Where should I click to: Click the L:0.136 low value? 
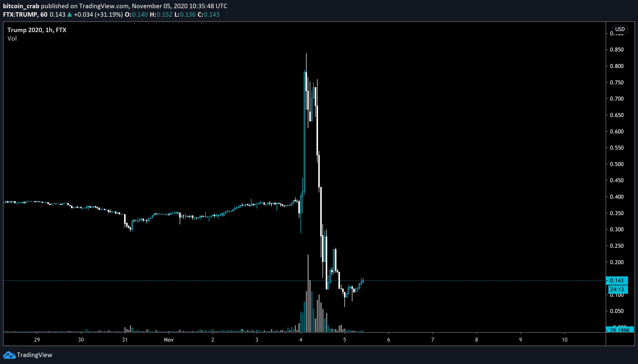tap(185, 14)
